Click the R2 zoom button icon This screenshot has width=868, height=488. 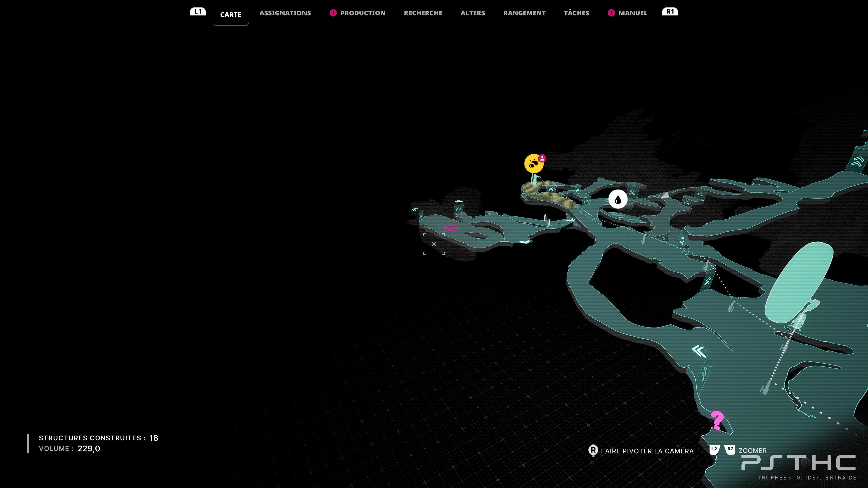(730, 450)
